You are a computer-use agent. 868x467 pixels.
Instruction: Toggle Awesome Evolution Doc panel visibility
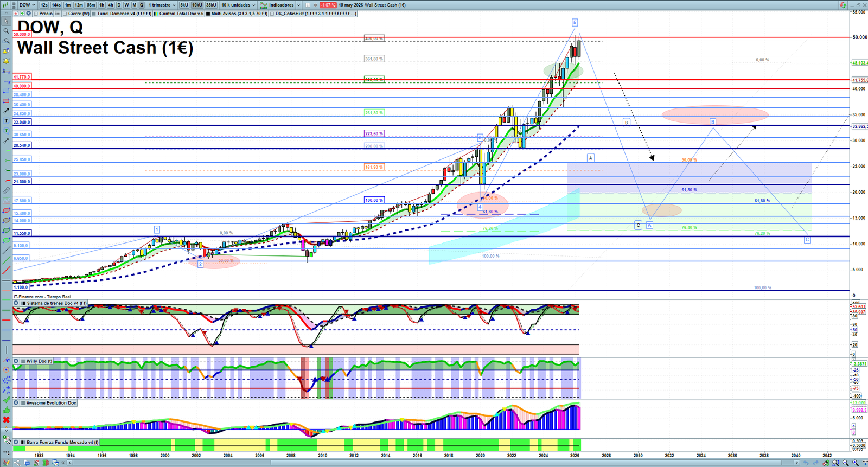(x=16, y=403)
